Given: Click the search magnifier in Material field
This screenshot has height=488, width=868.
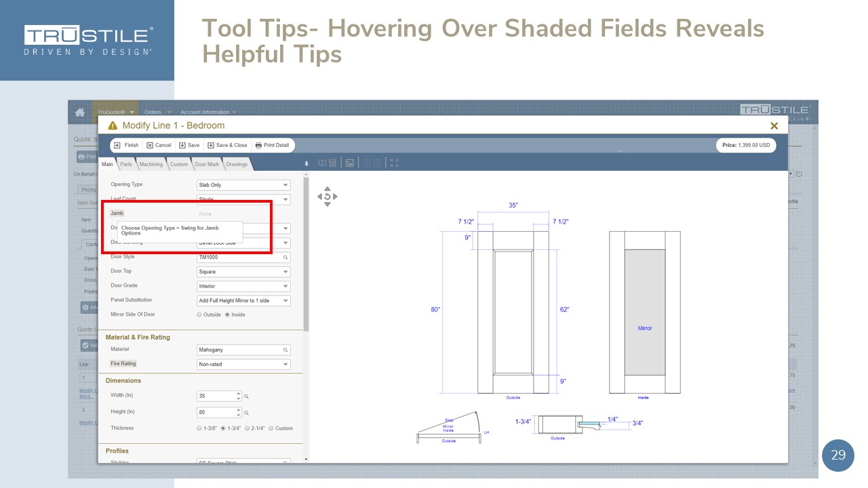Looking at the screenshot, I should [x=286, y=350].
